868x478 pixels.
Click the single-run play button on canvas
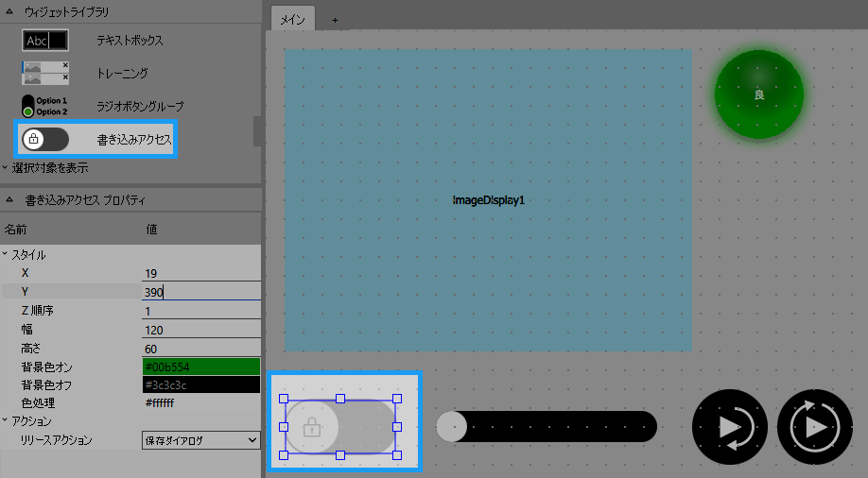pyautogui.click(x=731, y=427)
